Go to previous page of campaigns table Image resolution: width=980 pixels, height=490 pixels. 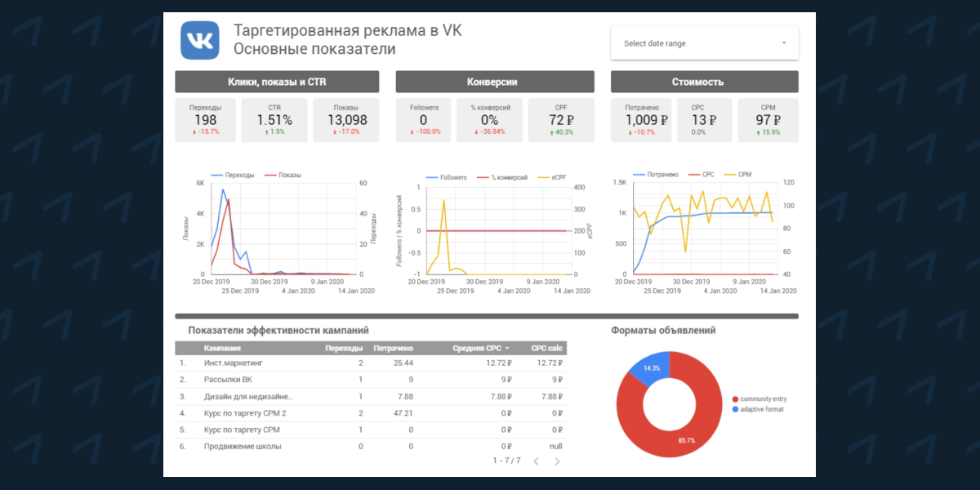tap(537, 461)
